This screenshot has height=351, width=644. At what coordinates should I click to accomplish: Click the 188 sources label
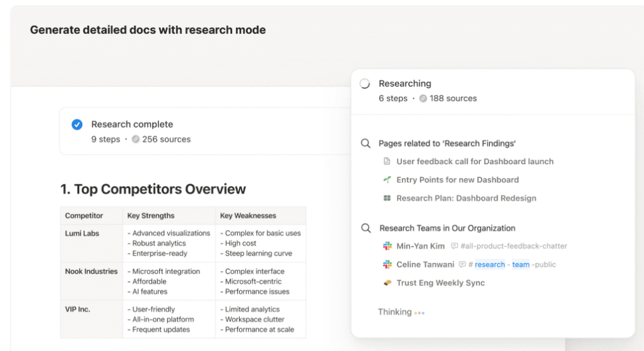click(x=453, y=99)
